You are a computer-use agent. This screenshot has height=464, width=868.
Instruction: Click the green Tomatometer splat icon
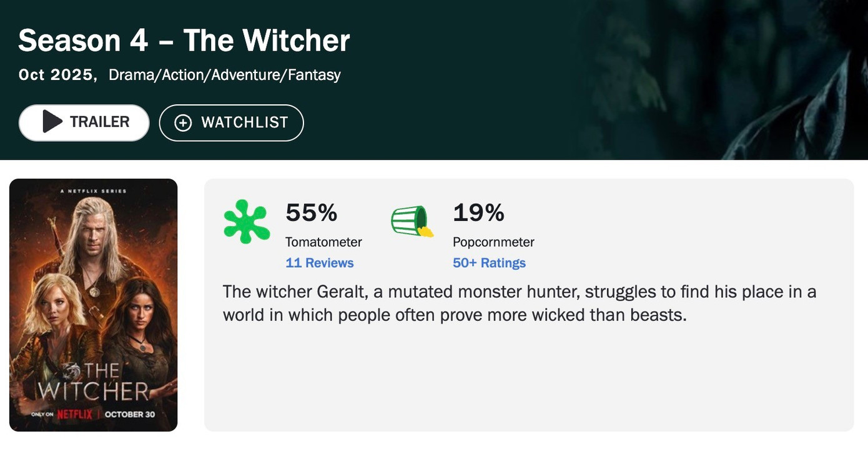(x=246, y=220)
